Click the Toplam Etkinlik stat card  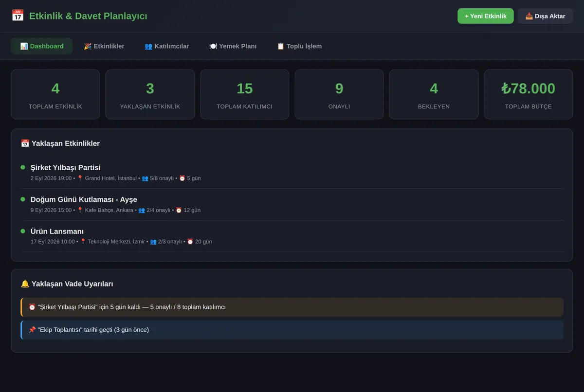pos(55,94)
